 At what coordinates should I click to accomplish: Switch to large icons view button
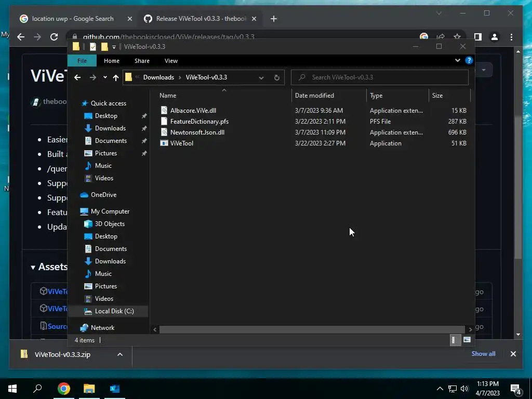(x=467, y=340)
